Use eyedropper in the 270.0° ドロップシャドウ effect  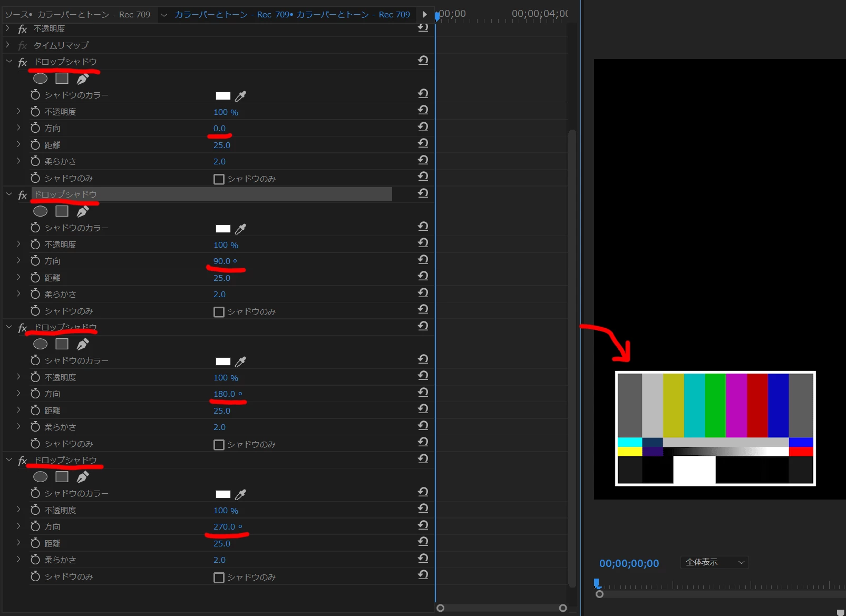click(240, 494)
